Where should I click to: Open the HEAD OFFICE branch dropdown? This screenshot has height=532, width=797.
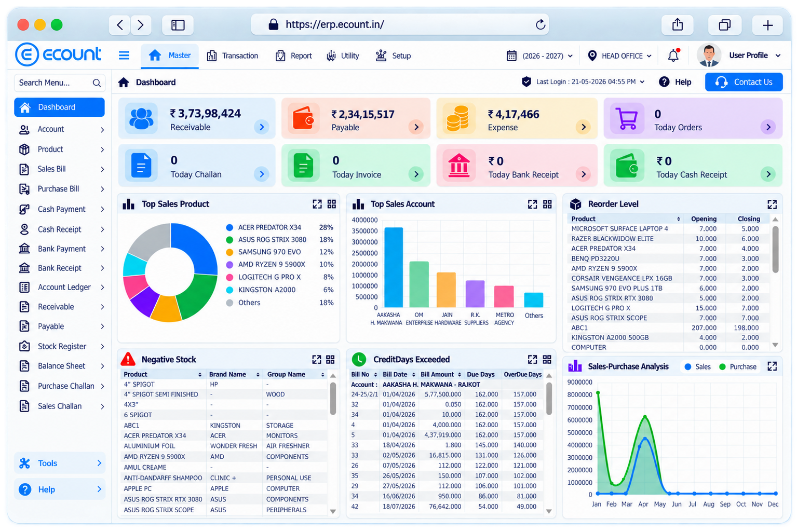619,56
